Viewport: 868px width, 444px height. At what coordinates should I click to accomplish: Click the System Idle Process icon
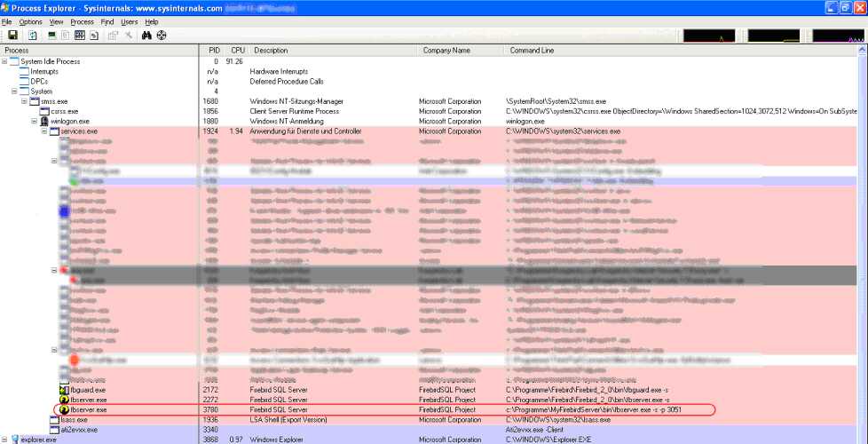coord(14,61)
